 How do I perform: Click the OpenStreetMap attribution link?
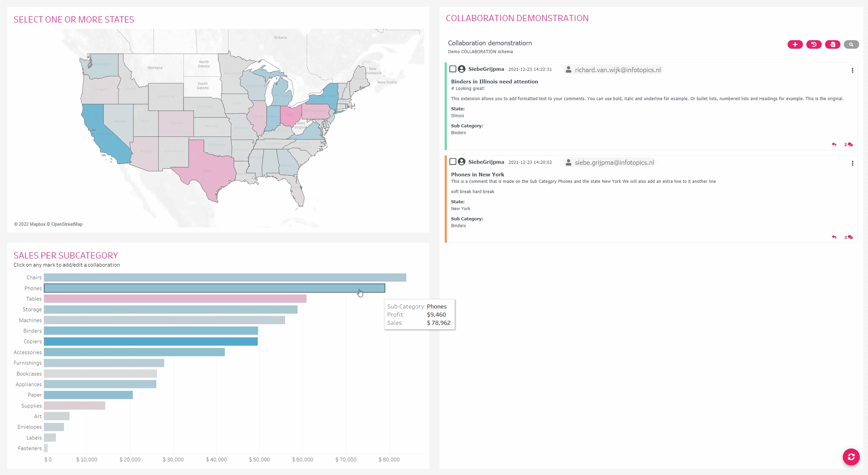tap(67, 224)
